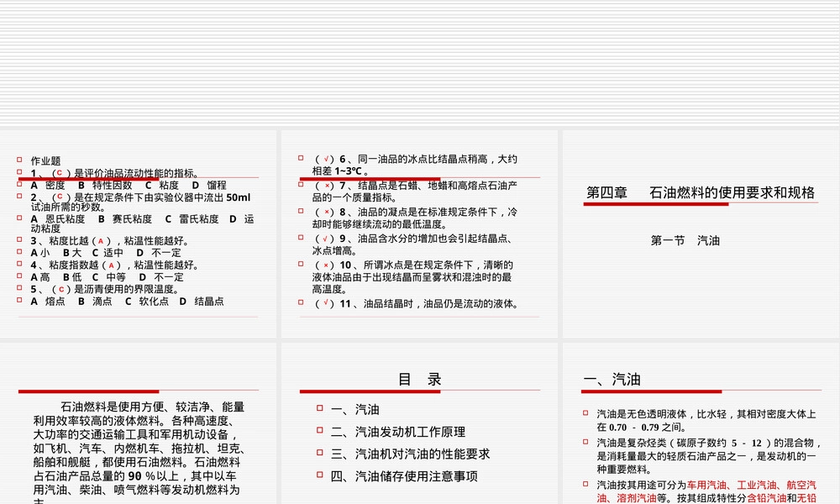Select statement 8 about 油品的凝点
This screenshot has height=504, width=840.
[415, 218]
